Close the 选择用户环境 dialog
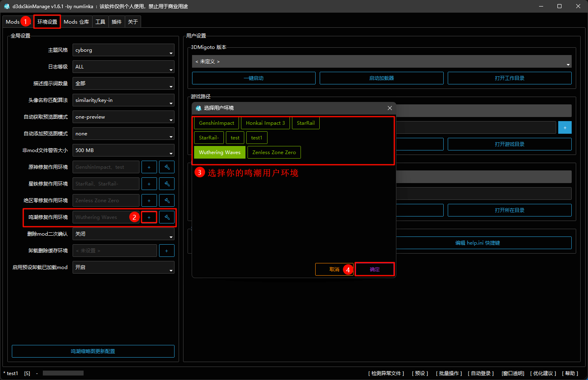Image resolution: width=588 pixels, height=380 pixels. pos(390,108)
